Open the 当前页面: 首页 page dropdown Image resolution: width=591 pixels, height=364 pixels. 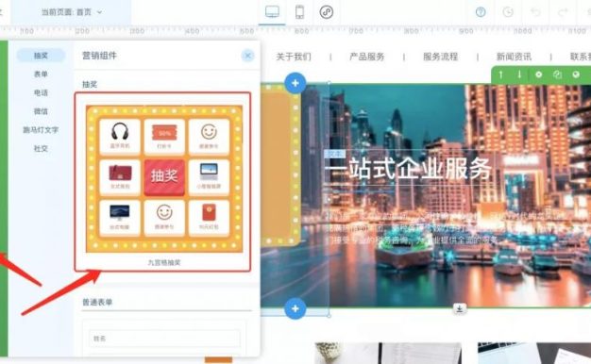(x=71, y=12)
